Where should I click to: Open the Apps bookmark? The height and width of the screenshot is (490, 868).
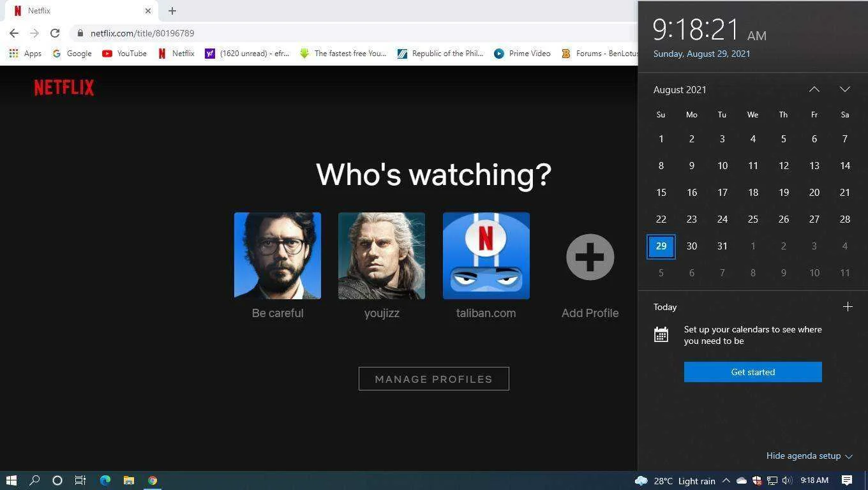(26, 54)
